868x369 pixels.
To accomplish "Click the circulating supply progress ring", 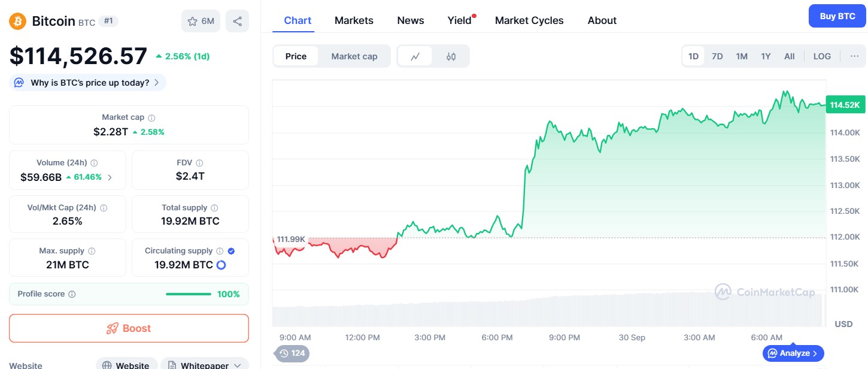I will (221, 265).
